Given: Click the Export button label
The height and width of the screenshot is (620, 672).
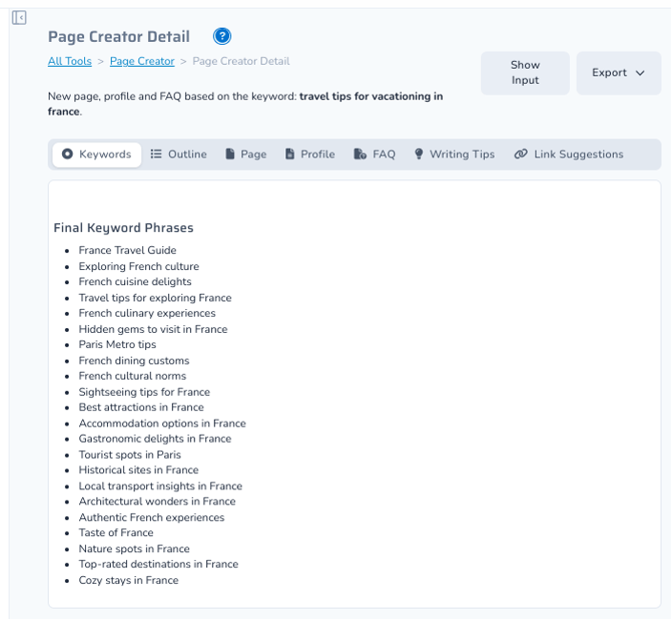Looking at the screenshot, I should [609, 72].
